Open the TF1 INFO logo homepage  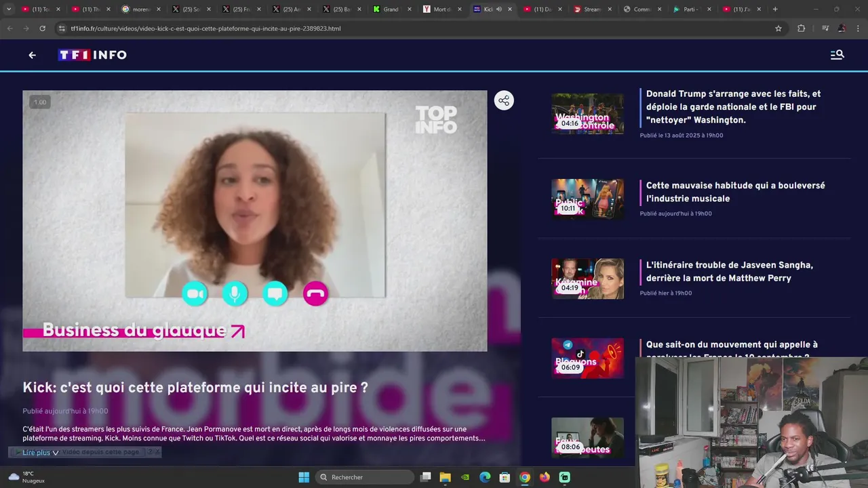point(92,55)
